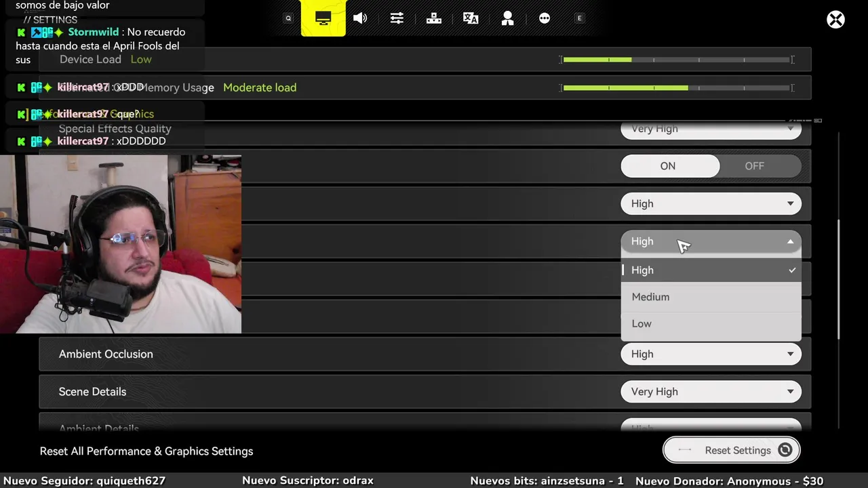Collapse the open High dropdown header

pos(711,241)
